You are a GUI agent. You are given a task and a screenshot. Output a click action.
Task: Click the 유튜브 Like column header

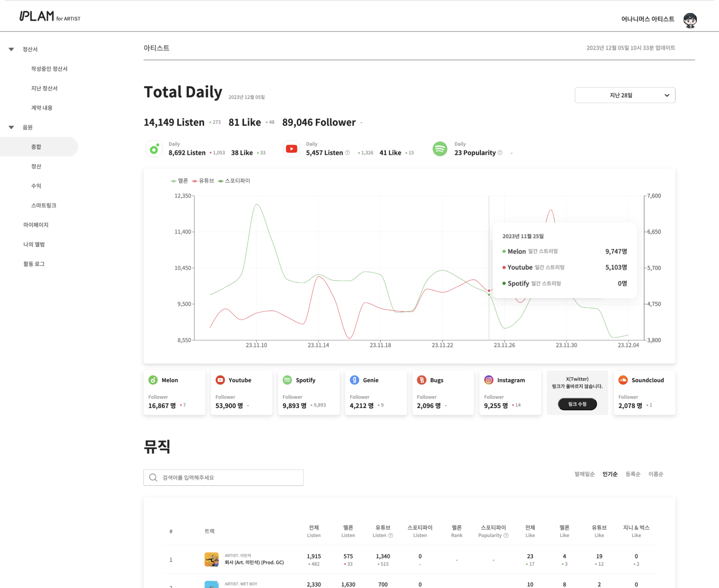pyautogui.click(x=599, y=531)
